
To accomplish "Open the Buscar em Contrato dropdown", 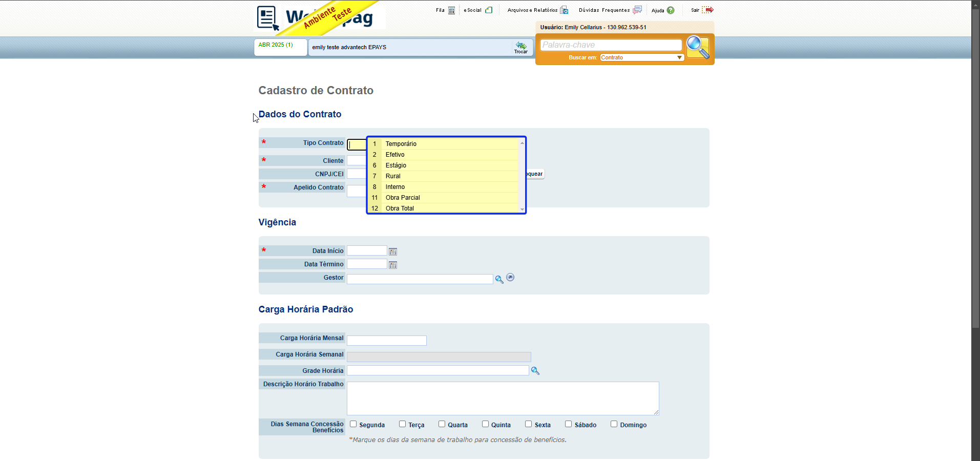I will [642, 57].
